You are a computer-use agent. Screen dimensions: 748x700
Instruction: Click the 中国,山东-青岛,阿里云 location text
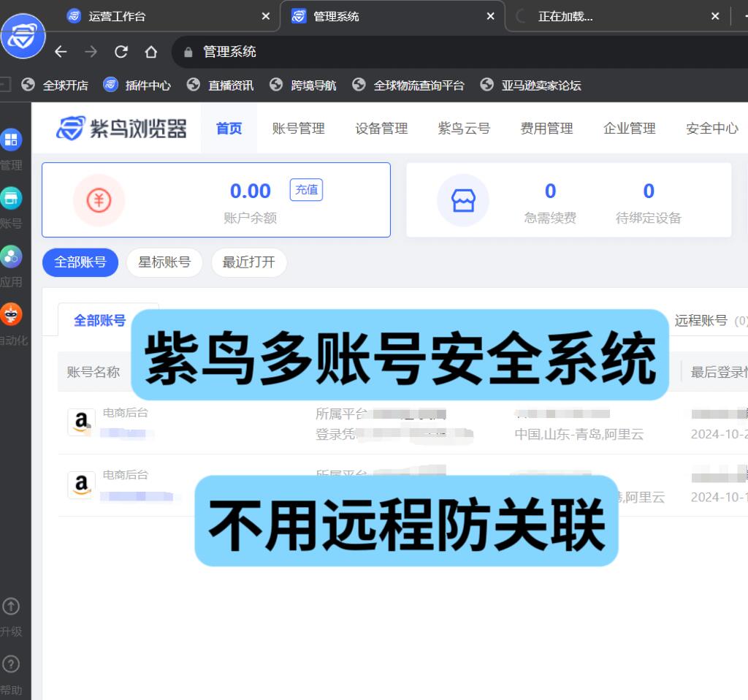[x=579, y=434]
